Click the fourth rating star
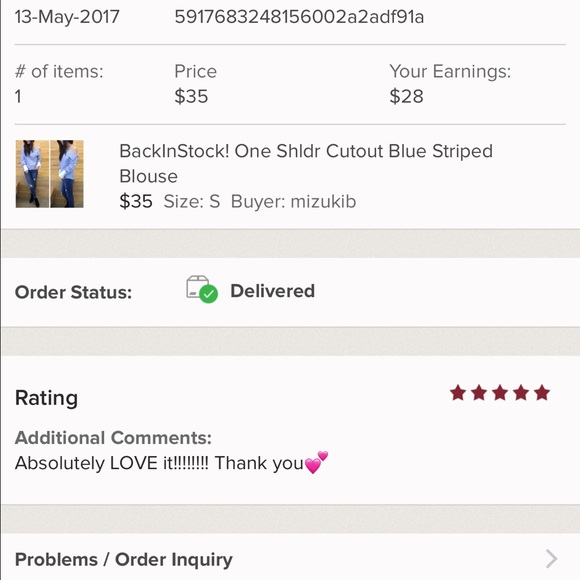The image size is (580, 580). point(521,392)
